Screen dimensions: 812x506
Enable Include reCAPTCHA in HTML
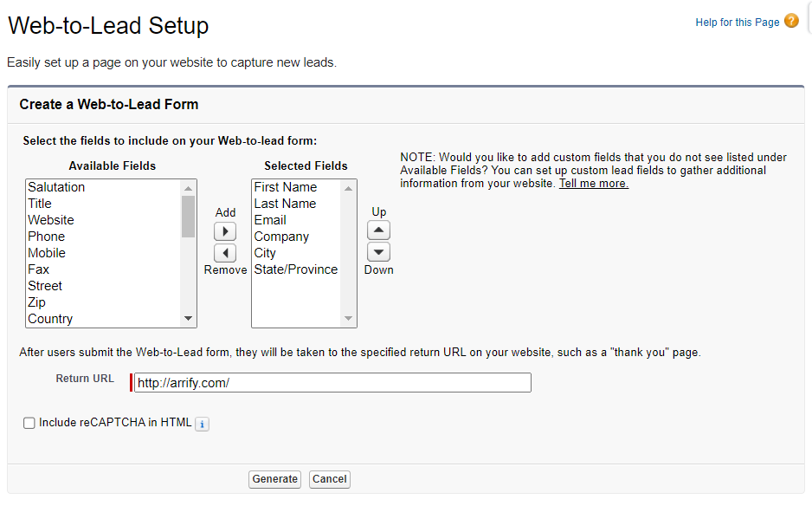pos(29,423)
